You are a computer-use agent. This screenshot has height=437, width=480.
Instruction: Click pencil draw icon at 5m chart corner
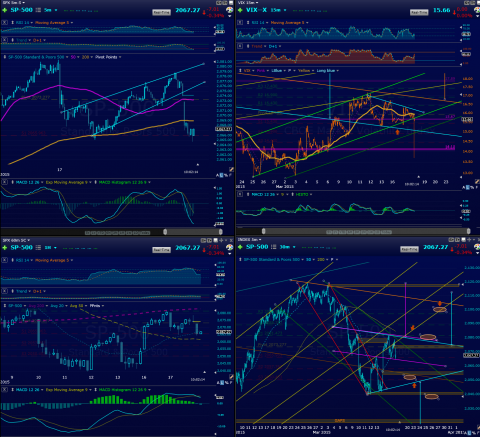231,169
